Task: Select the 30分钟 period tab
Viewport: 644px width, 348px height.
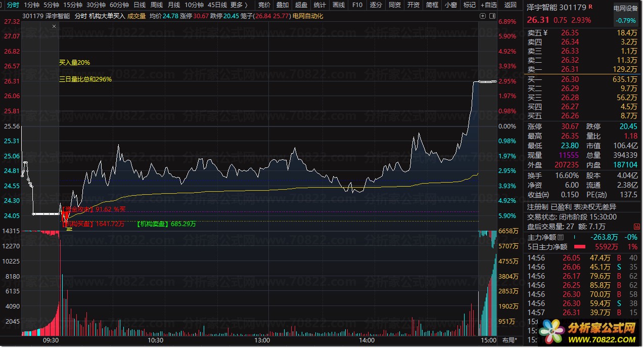Action: [x=96, y=5]
